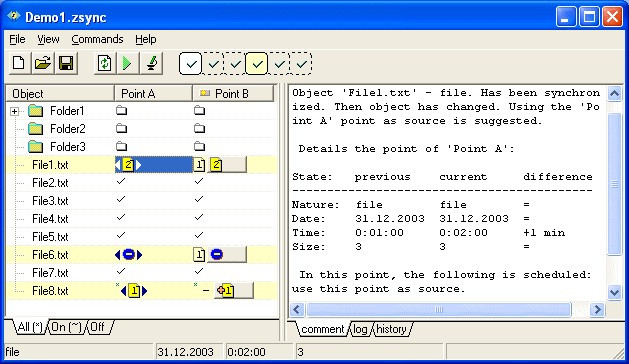Click status bar time 0:02:00

point(246,352)
